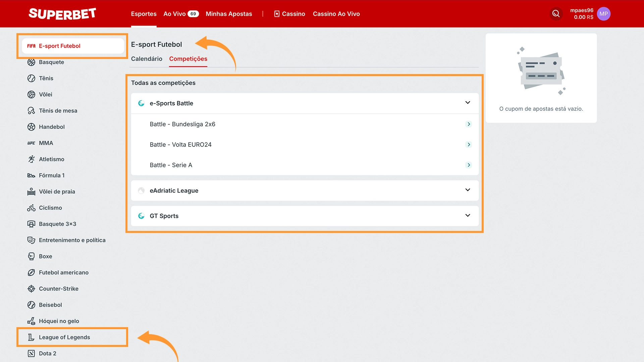This screenshot has width=644, height=362.
Task: Click the Ciclismo bicycle icon
Action: [31, 208]
